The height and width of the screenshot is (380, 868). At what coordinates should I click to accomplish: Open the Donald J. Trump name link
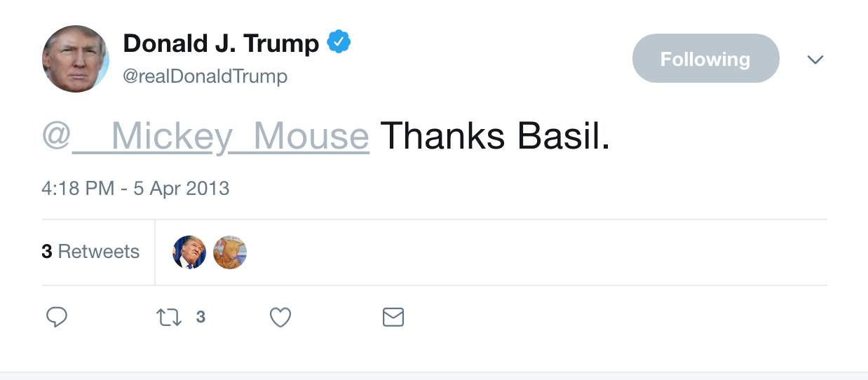click(221, 43)
